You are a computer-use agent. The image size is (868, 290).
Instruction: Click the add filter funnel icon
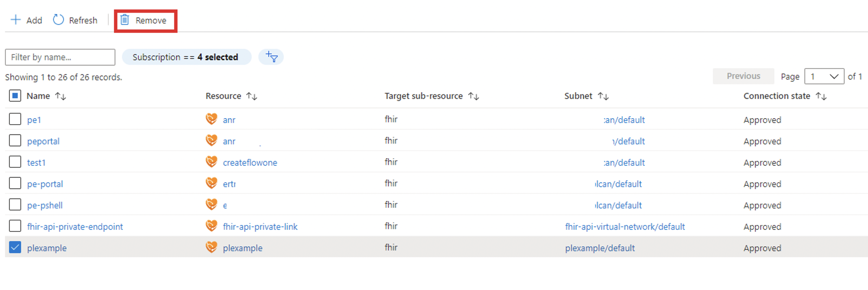point(271,57)
